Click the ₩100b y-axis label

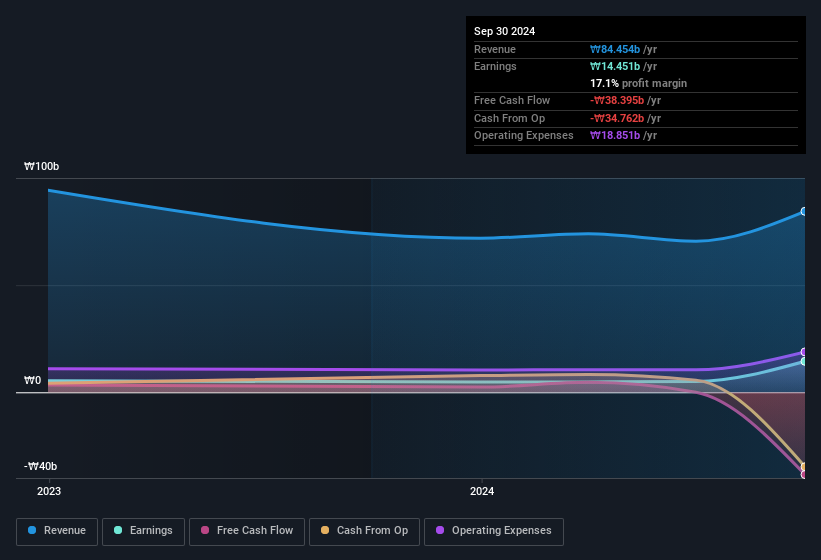tap(42, 166)
